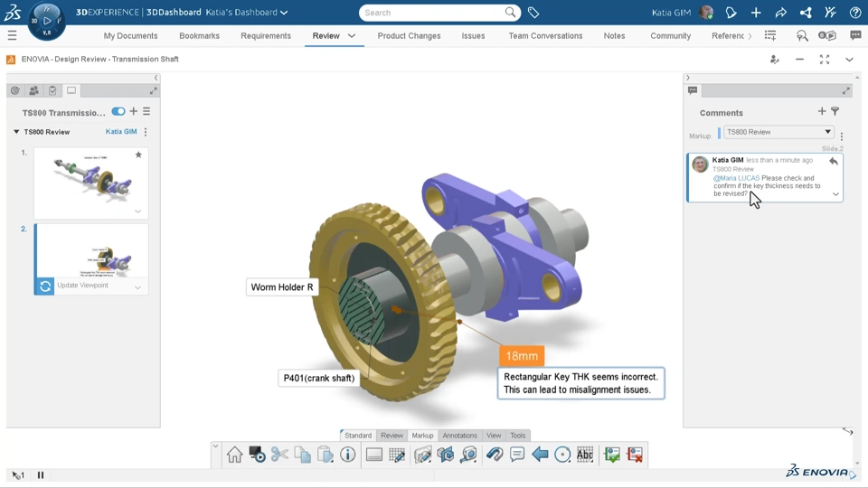This screenshot has width=868, height=488.
Task: Open the 3DEXPERIENCE compass
Action: (x=46, y=21)
